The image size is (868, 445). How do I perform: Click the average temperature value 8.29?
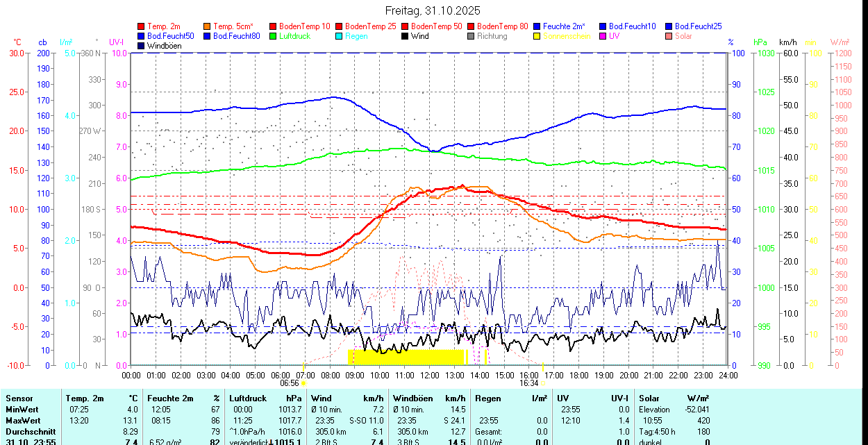132,432
